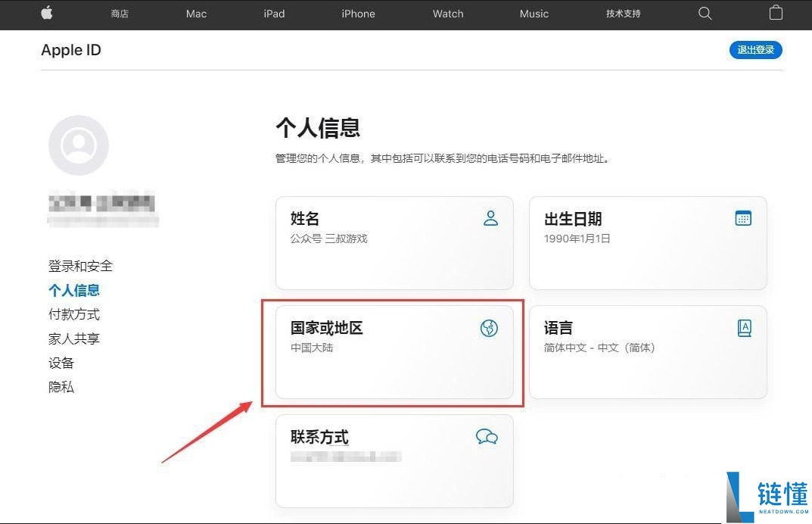Click the calendar icon on the 出生日期 card

point(742,218)
